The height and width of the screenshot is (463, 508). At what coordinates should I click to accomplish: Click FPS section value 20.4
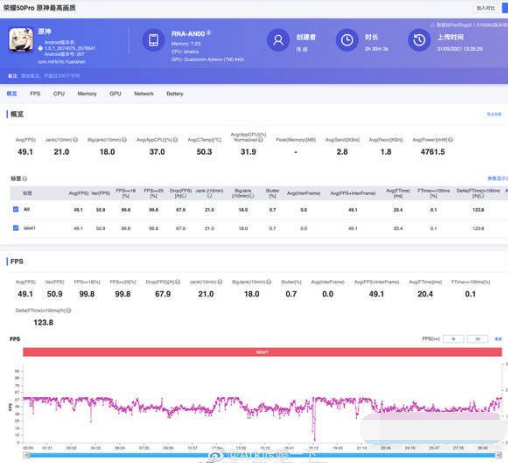point(425,294)
